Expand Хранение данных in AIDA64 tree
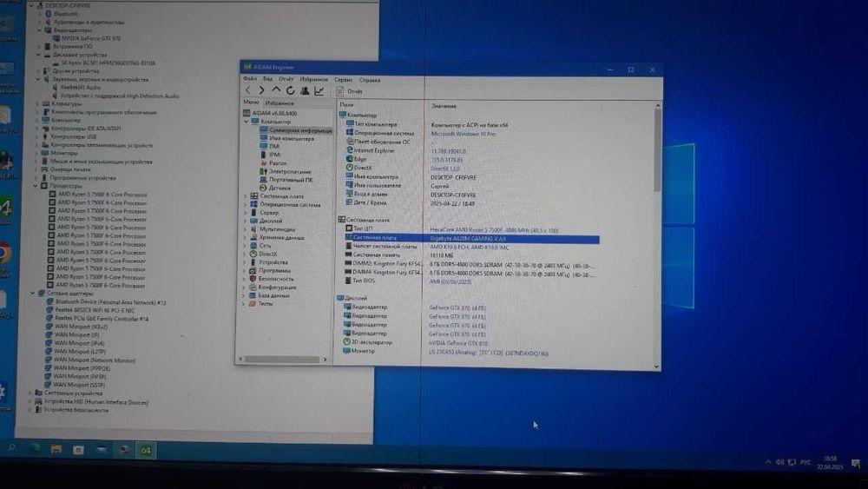Viewport: 868px width, 489px height. click(x=246, y=238)
